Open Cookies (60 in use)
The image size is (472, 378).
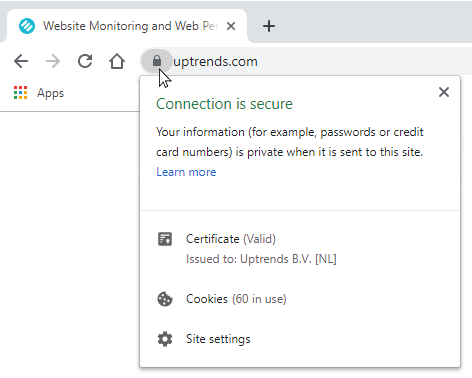[x=236, y=299]
